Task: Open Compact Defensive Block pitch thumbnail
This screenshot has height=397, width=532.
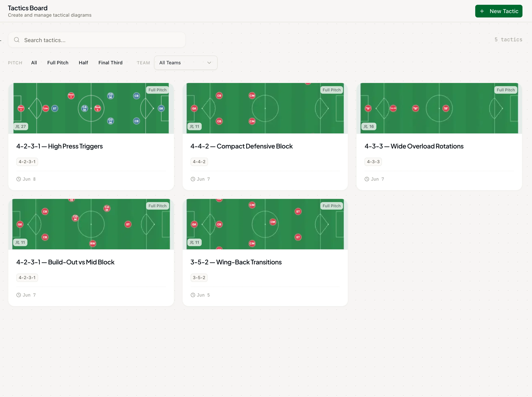Action: click(265, 108)
